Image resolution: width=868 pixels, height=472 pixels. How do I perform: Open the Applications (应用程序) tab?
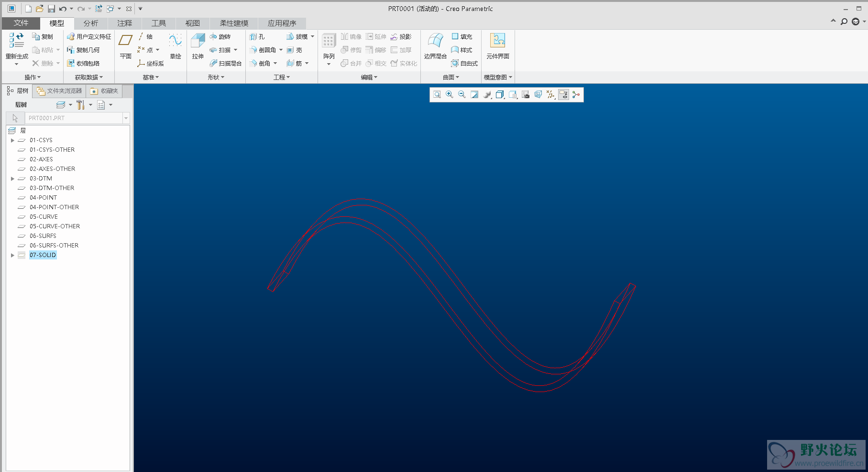(x=282, y=23)
